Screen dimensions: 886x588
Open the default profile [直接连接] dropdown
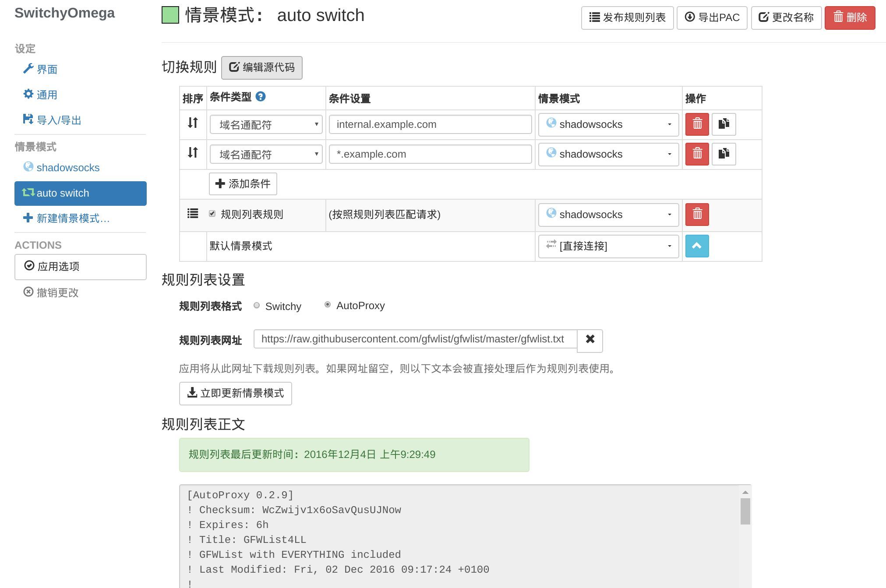(608, 246)
